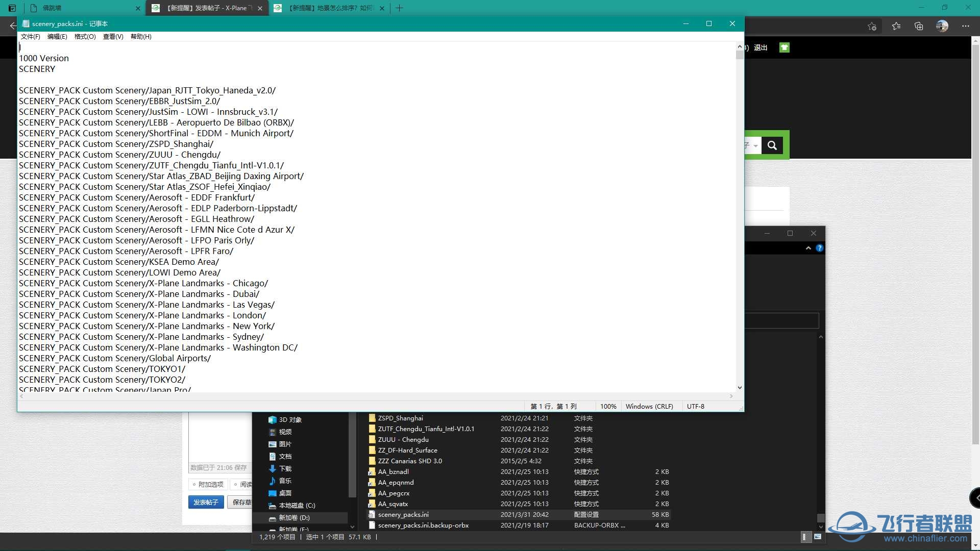Select 新加卷 (D:) in Explorer sidebar
980x551 pixels.
click(294, 517)
